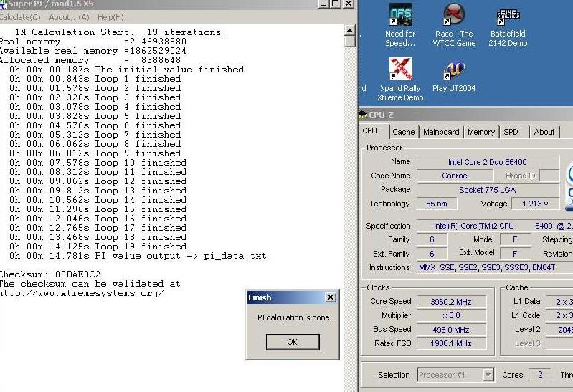Image resolution: width=573 pixels, height=392 pixels.
Task: Switch to the Mainboard tab in CPU-Z
Action: pos(441,132)
